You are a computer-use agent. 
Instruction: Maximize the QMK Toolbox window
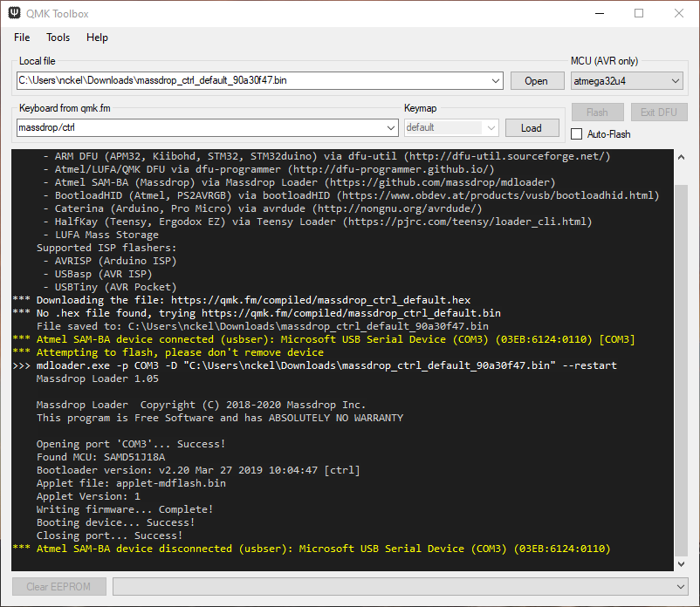(x=639, y=13)
